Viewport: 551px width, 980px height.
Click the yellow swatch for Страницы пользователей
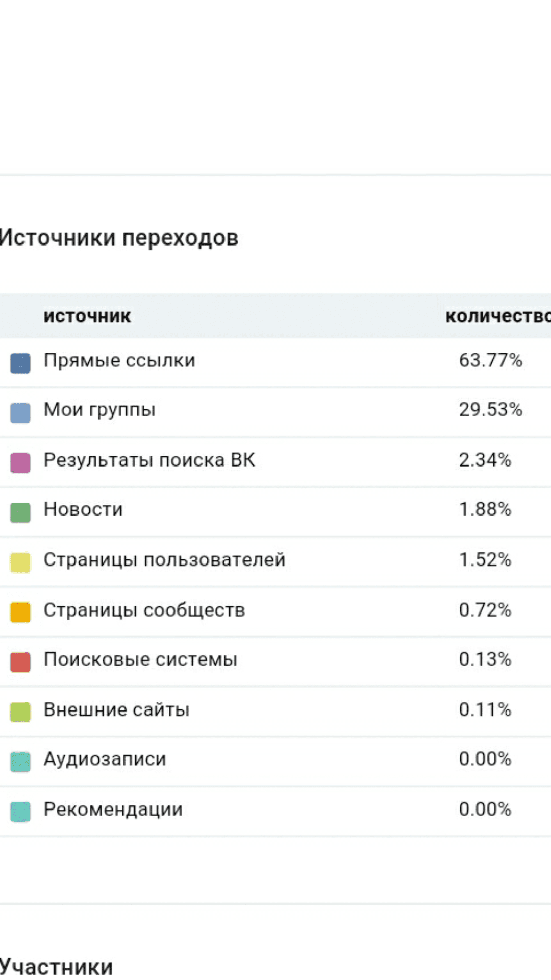[x=20, y=562]
